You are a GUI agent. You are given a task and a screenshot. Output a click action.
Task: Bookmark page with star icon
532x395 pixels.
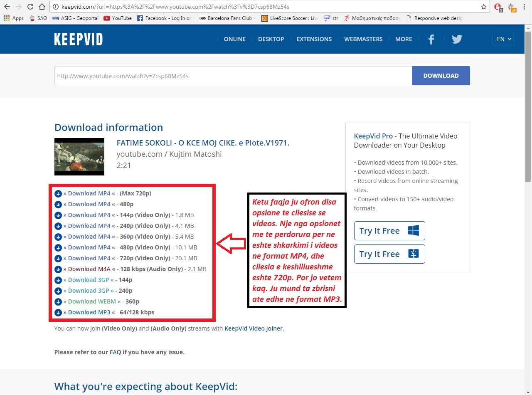click(x=483, y=7)
